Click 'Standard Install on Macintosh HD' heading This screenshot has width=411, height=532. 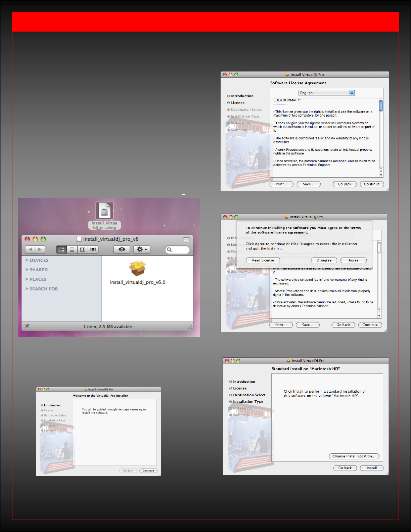[x=306, y=369]
